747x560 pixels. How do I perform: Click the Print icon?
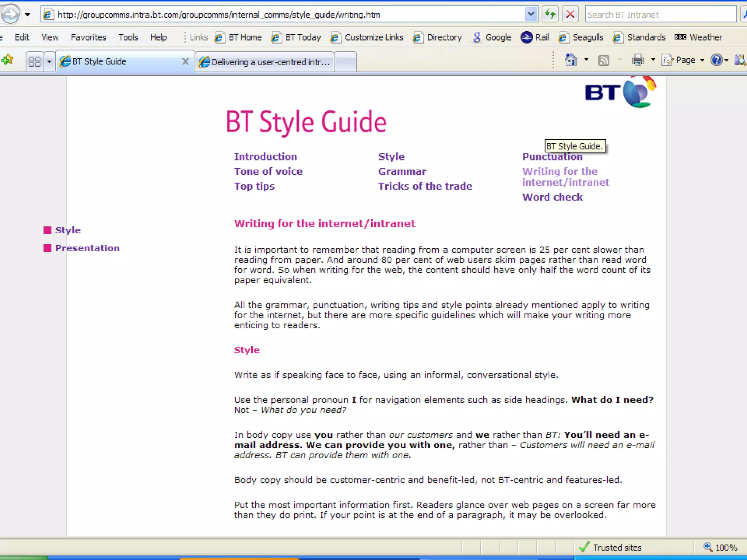click(638, 60)
